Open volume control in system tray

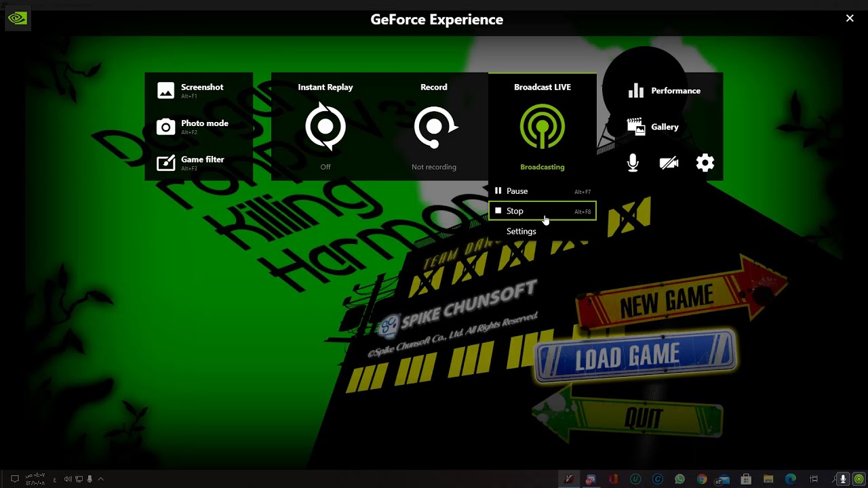68,479
